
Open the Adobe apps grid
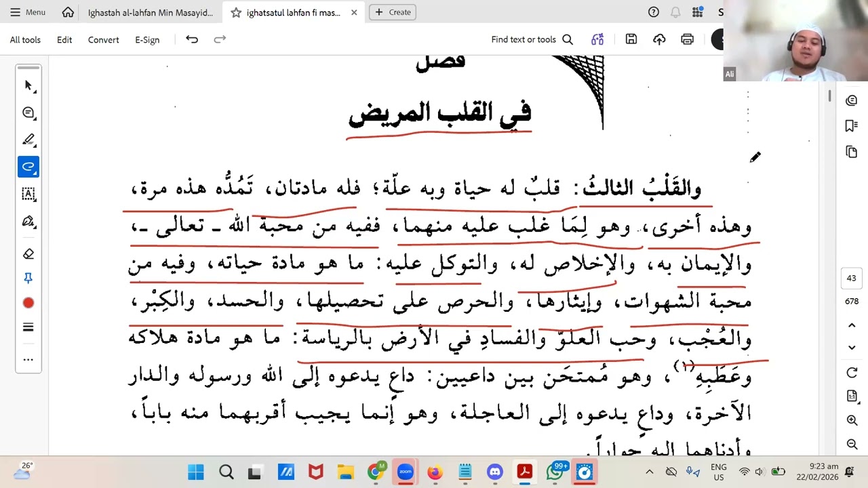pyautogui.click(x=697, y=12)
